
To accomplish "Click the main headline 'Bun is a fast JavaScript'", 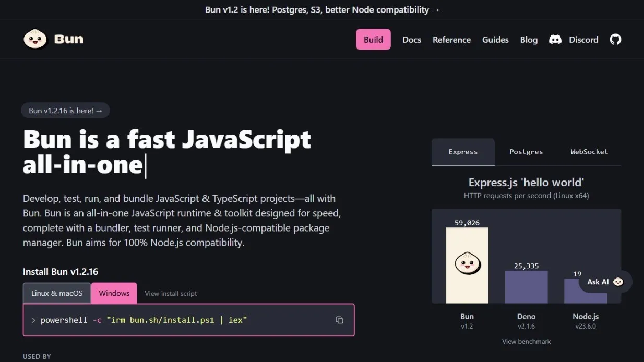I will pos(167,139).
